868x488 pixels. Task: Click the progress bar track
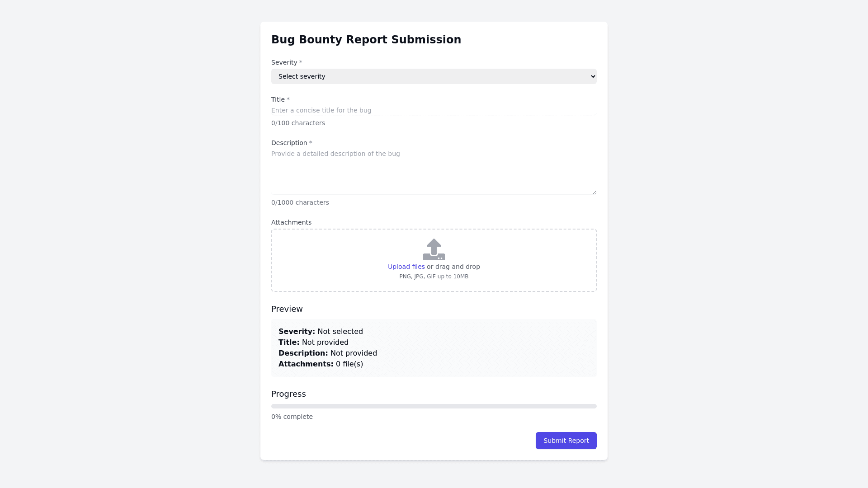coord(433,406)
